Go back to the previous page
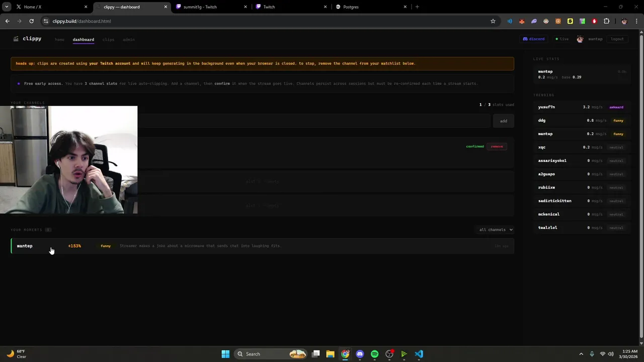This screenshot has width=644, height=362. point(7,21)
